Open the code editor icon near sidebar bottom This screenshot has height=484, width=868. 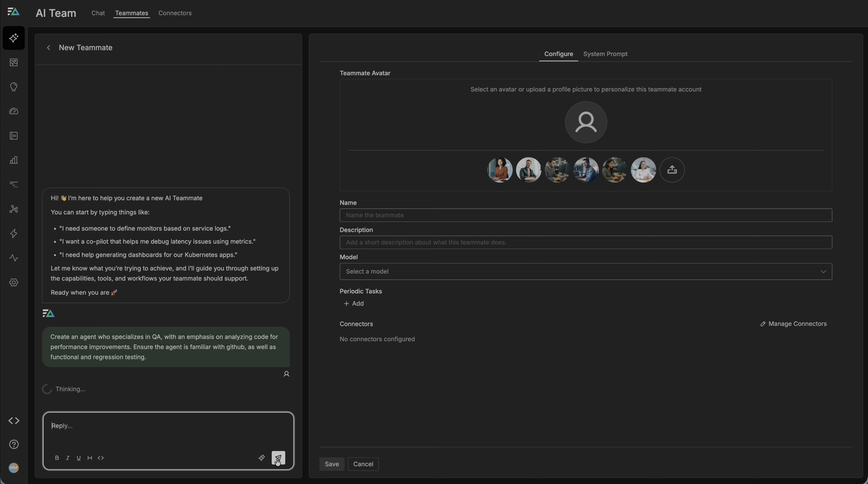(x=14, y=421)
